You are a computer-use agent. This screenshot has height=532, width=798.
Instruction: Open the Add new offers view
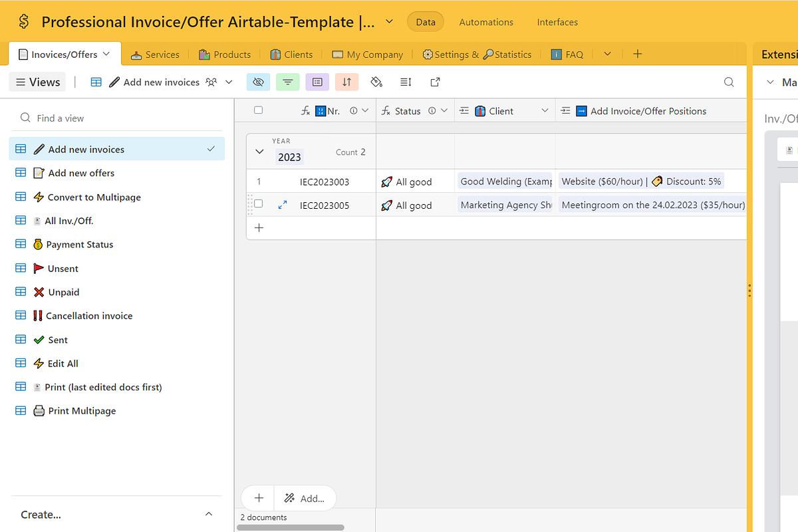[116, 173]
